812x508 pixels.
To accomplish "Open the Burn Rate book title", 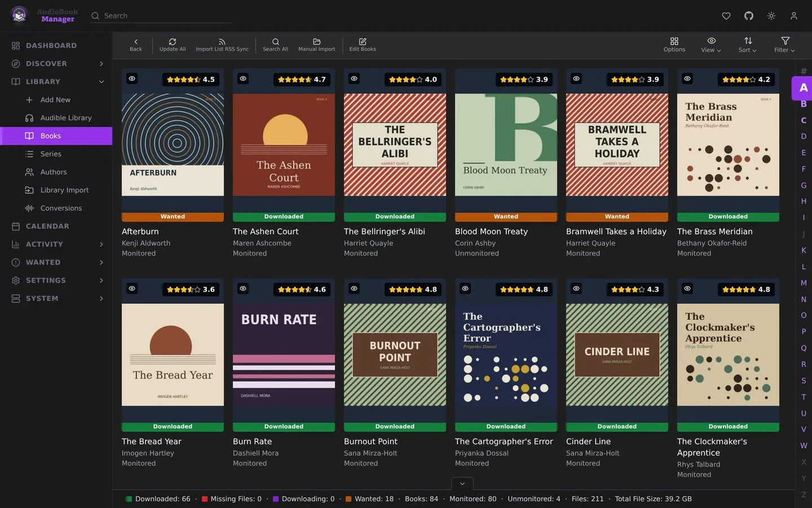I will pyautogui.click(x=252, y=441).
